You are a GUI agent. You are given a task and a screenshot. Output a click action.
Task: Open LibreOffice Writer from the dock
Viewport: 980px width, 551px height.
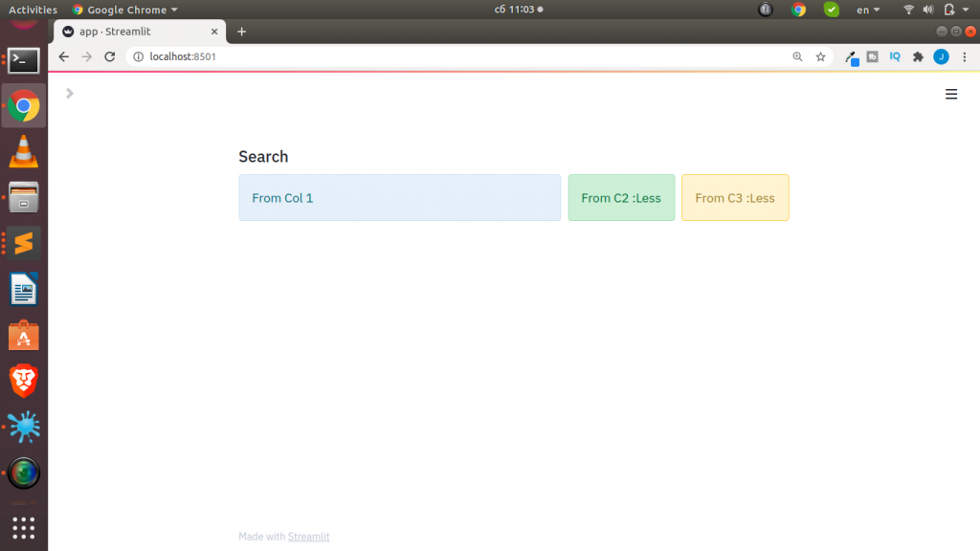pyautogui.click(x=24, y=289)
